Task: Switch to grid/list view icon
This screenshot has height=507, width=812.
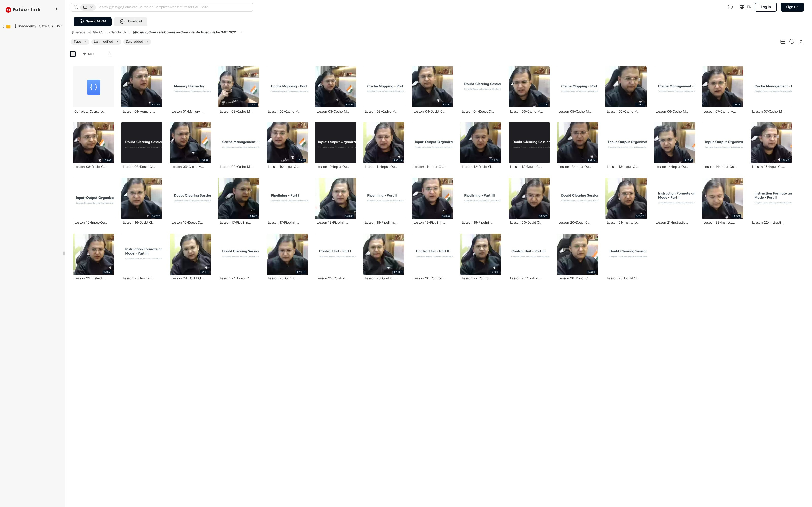Action: pos(783,42)
